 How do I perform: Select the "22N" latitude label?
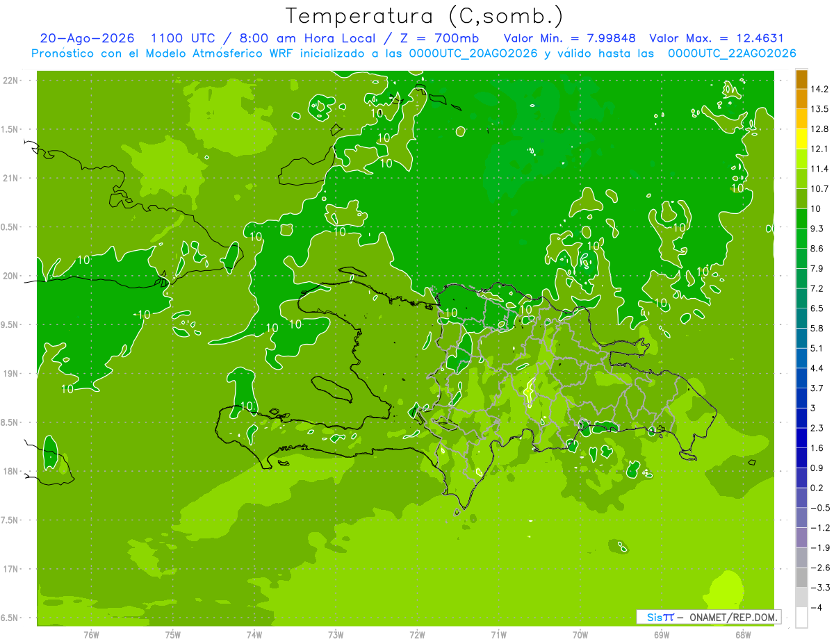tap(11, 81)
